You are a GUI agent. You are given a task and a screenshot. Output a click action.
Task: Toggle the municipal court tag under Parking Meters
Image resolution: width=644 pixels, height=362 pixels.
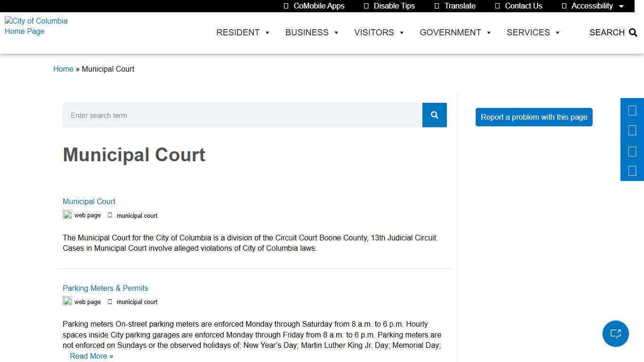[x=133, y=302]
